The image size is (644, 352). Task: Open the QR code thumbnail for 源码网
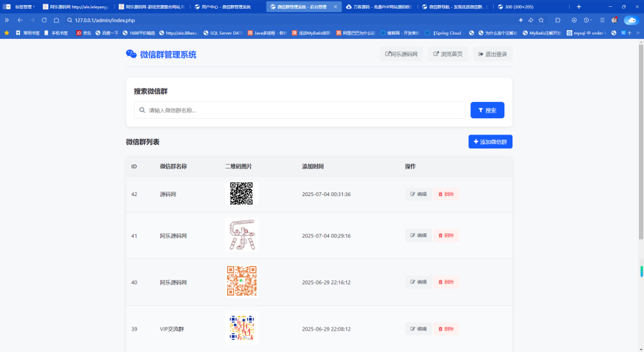241,193
